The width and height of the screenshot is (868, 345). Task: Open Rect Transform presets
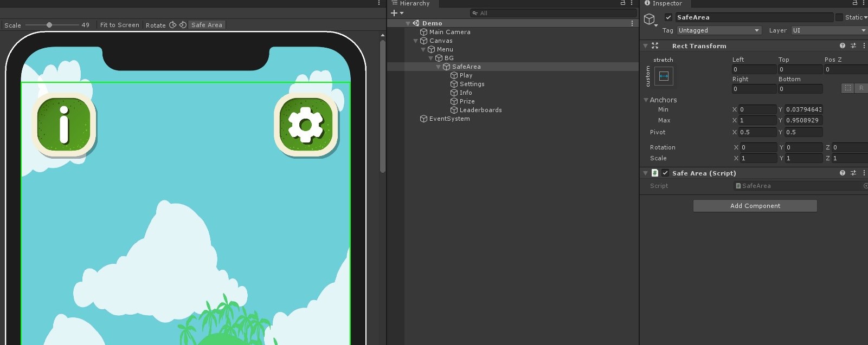853,46
